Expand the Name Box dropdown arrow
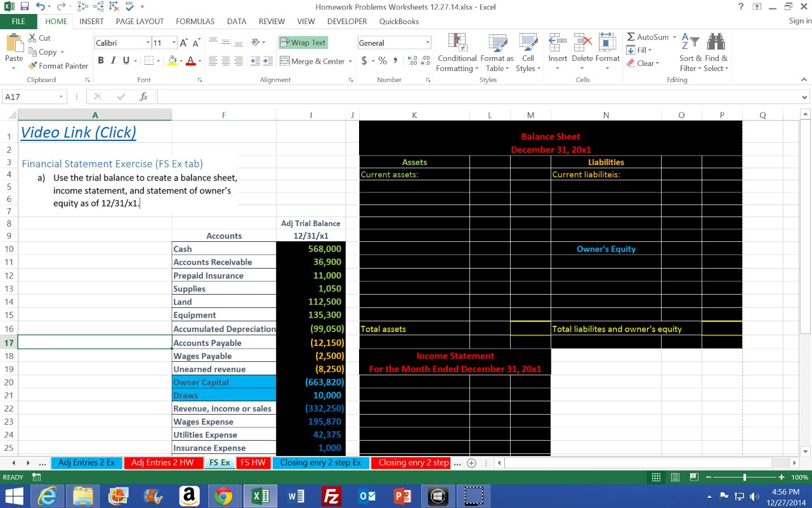812x508 pixels. click(62, 97)
